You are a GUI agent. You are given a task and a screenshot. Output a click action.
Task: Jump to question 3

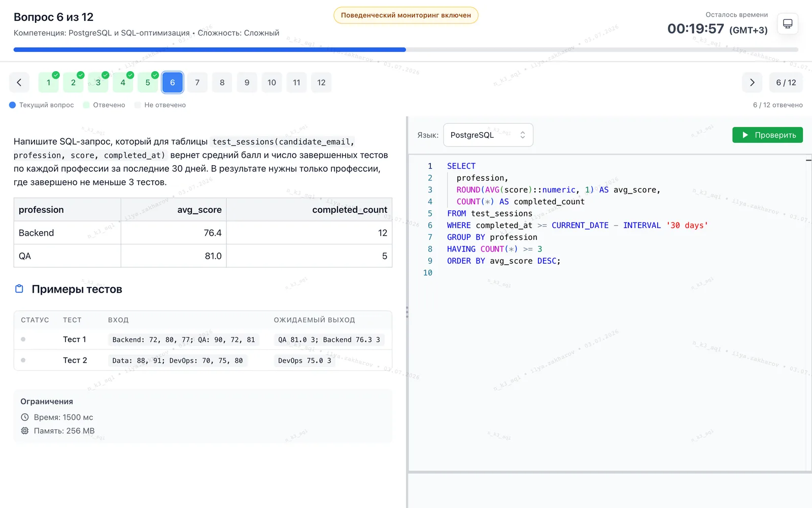[x=98, y=82]
